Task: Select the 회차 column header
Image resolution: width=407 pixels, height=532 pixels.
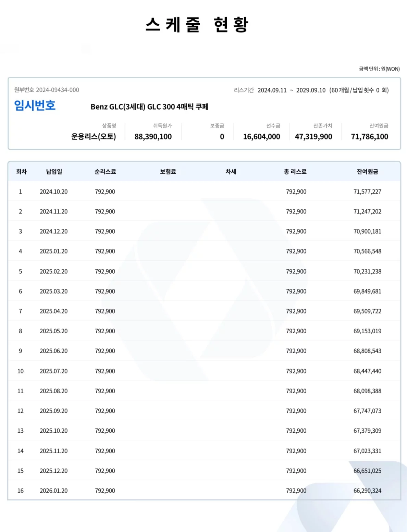Action: coord(21,172)
